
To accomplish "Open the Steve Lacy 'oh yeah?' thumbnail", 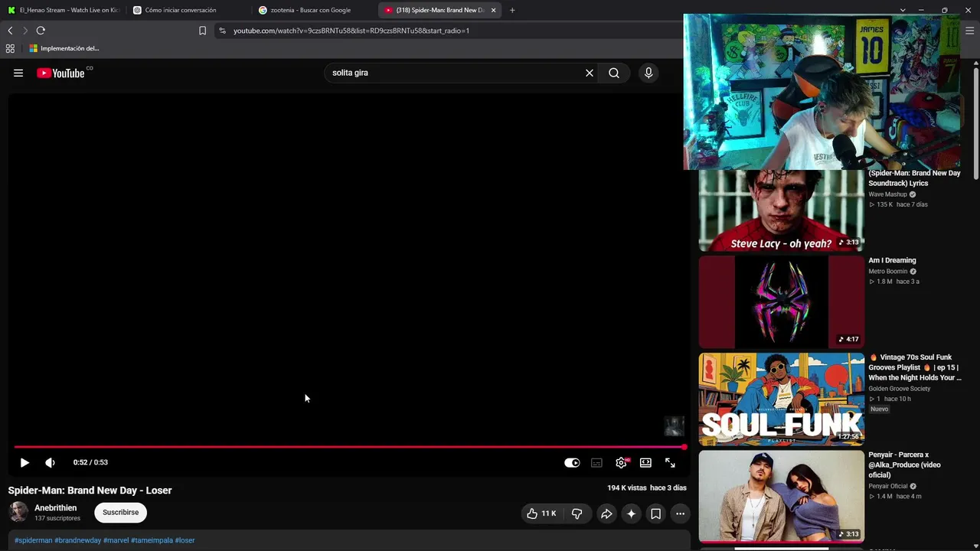I will tap(781, 210).
